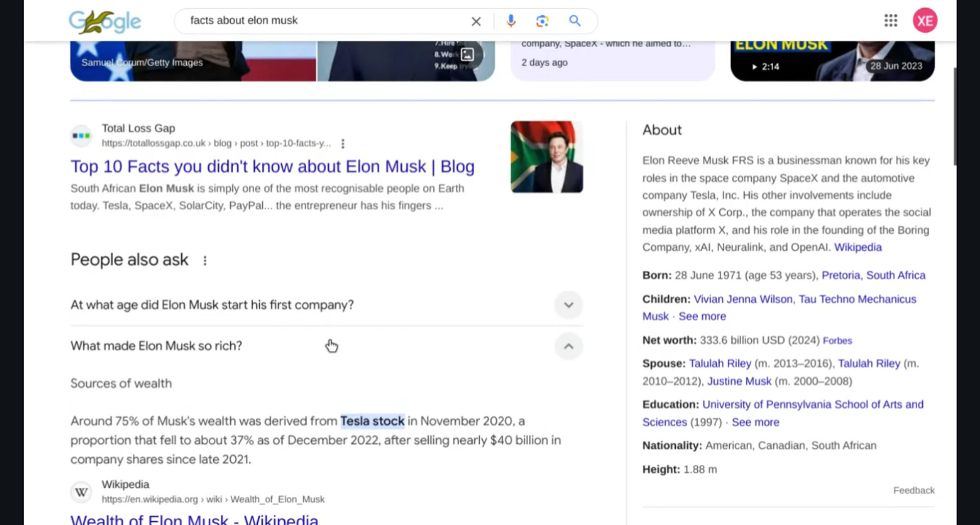Viewport: 980px width, 525px height.
Task: Click the 'Wikipedia' site name above the URL
Action: point(125,484)
